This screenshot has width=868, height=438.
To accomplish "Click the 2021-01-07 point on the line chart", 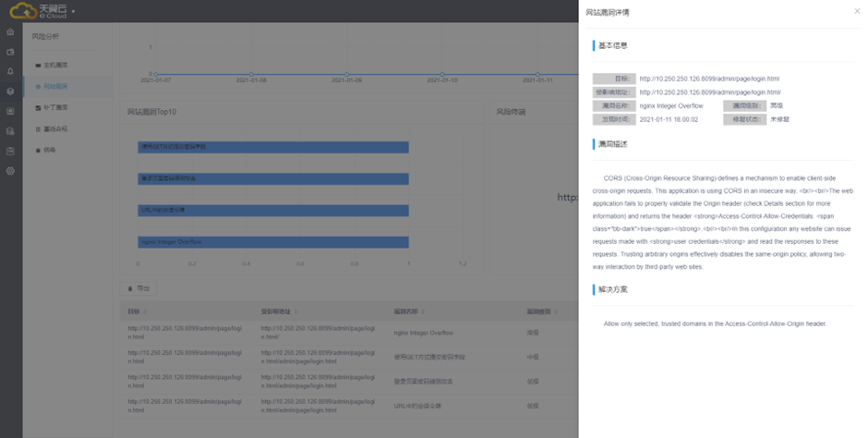I will (x=155, y=74).
